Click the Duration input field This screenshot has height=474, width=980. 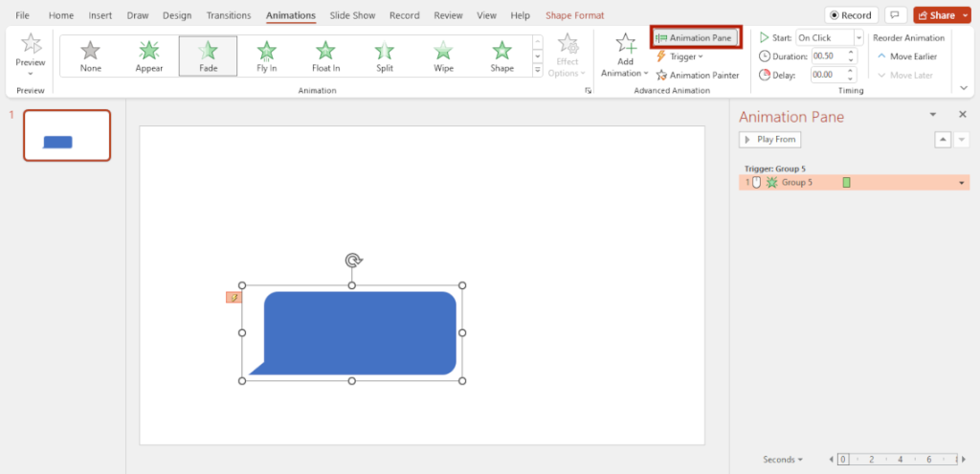pos(823,56)
